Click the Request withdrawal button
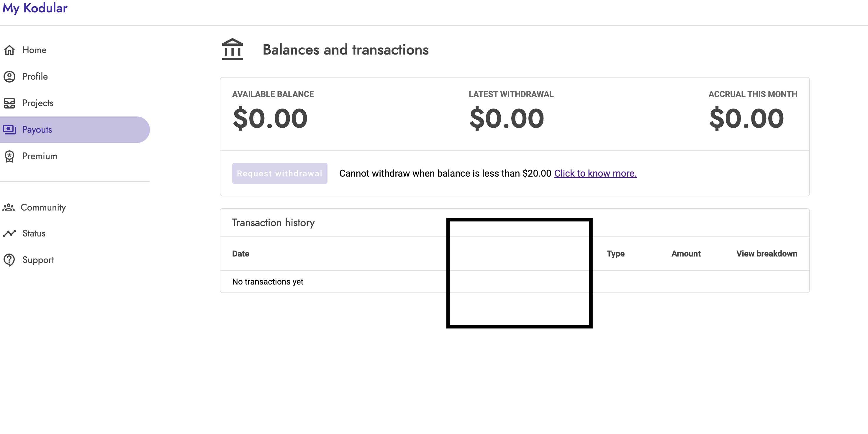Image resolution: width=868 pixels, height=434 pixels. [x=280, y=173]
